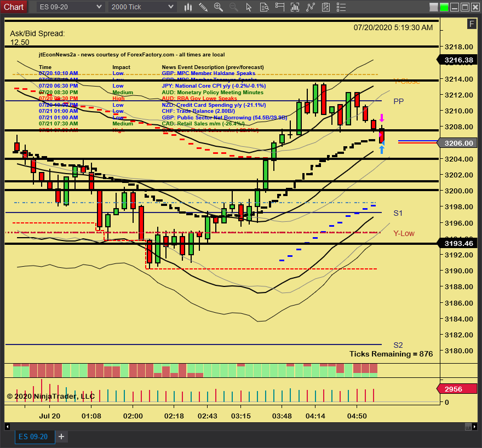
Task: Switch to the ES 09-20 tab
Action: click(x=35, y=436)
